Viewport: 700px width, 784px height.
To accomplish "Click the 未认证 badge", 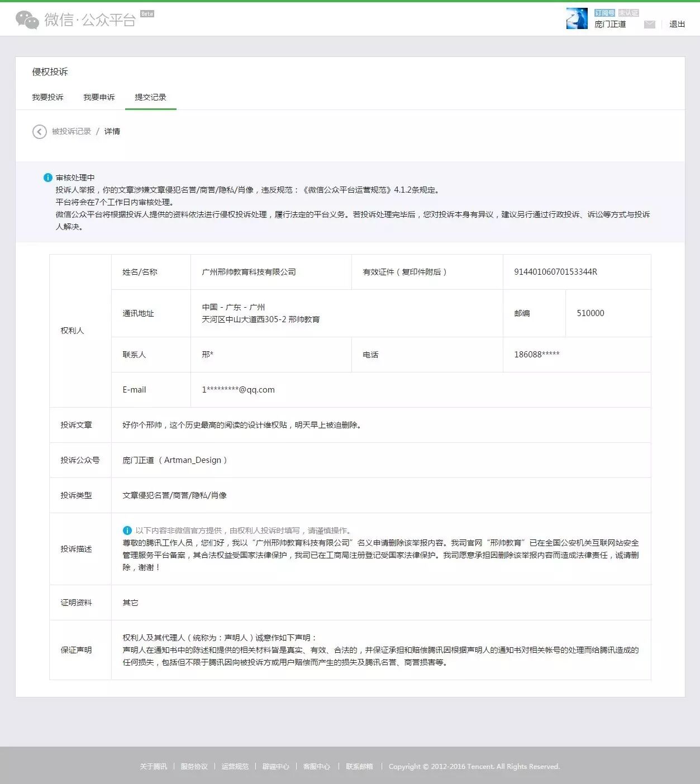I will click(x=628, y=12).
